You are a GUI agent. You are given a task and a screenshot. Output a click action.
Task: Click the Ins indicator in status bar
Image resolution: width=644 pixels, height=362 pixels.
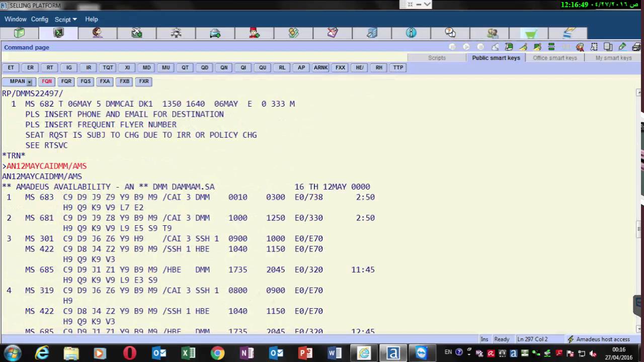pyautogui.click(x=484, y=339)
